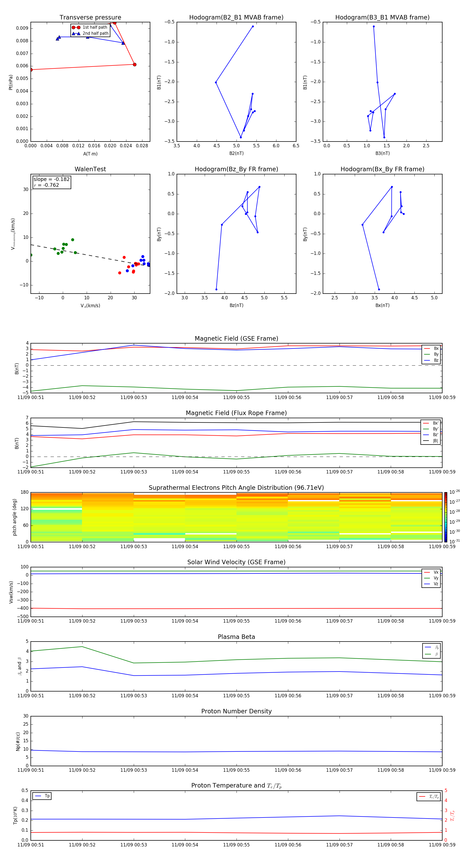Image resolution: width=473 pixels, height=868 pixels.
Task: Click the 'Vsw(km/s)' y-axis label
Action: pos(11,592)
